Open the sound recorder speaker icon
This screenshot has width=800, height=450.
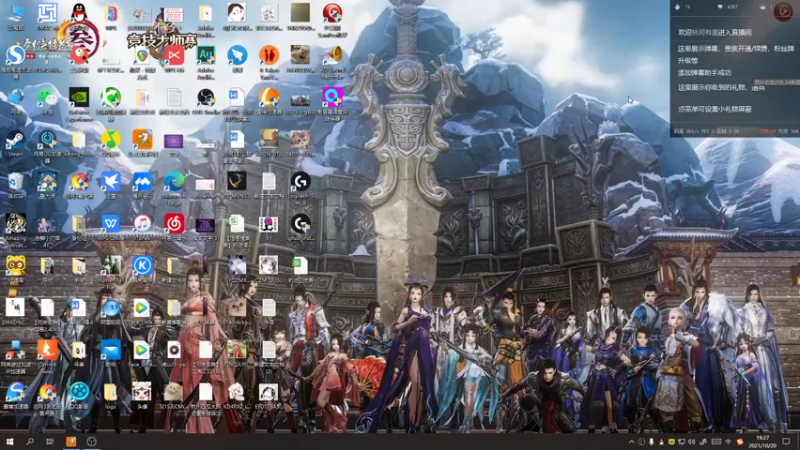[333, 55]
